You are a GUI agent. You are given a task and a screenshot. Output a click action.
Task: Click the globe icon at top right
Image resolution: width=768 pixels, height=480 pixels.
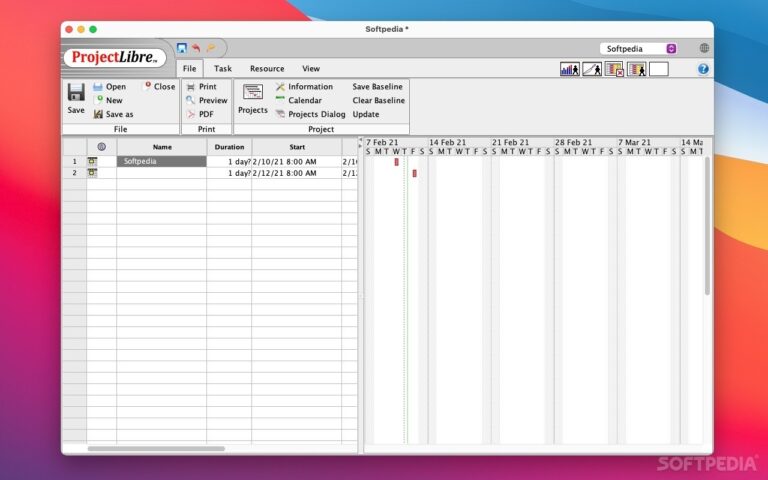[704, 48]
